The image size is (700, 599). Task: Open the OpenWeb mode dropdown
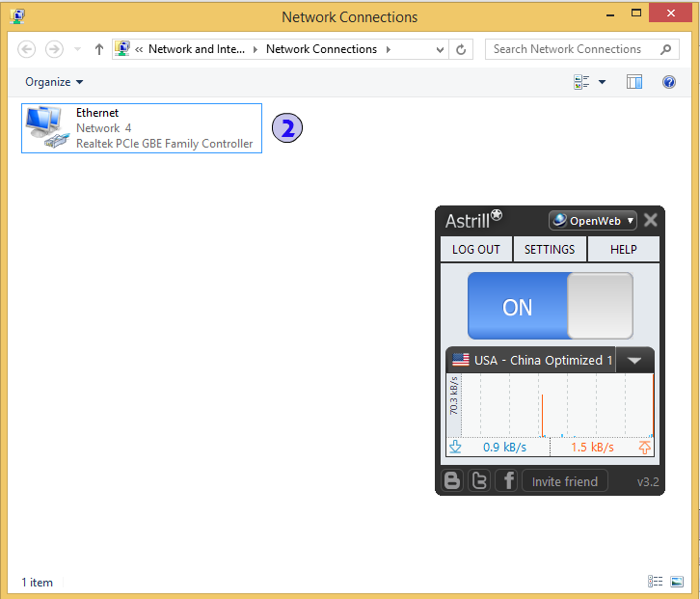pyautogui.click(x=593, y=220)
